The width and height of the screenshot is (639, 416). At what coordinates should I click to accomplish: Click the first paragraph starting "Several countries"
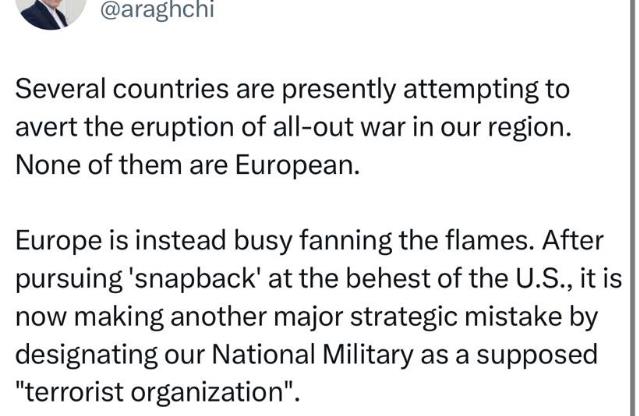[x=292, y=125]
